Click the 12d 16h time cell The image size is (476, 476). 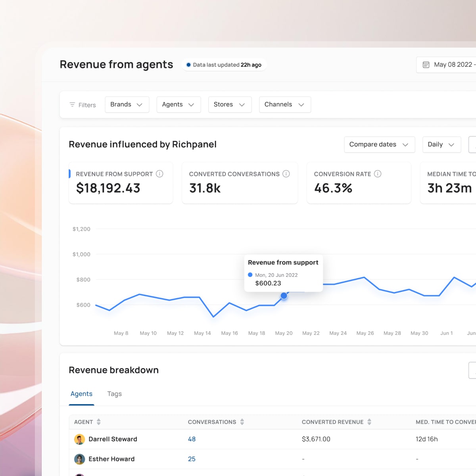(427, 439)
